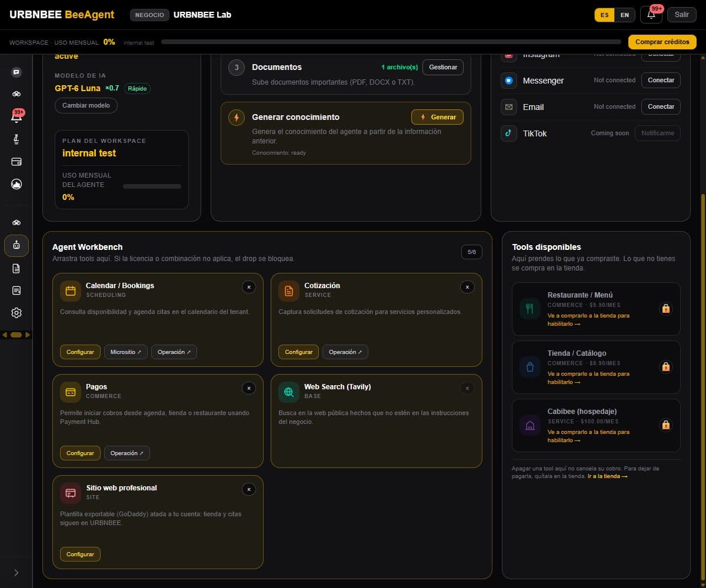This screenshot has width=706, height=588.
Task: Open Configurar for Cotización
Action: coord(298,352)
